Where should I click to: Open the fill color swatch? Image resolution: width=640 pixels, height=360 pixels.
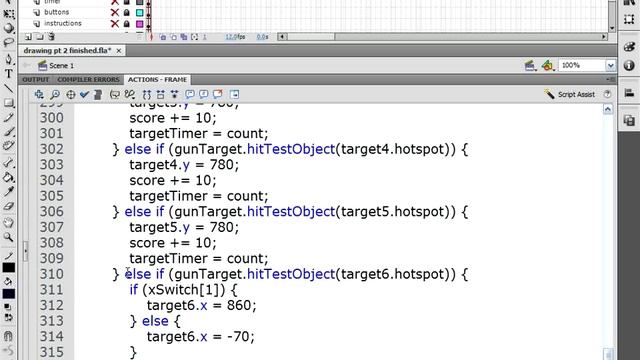(x=9, y=294)
